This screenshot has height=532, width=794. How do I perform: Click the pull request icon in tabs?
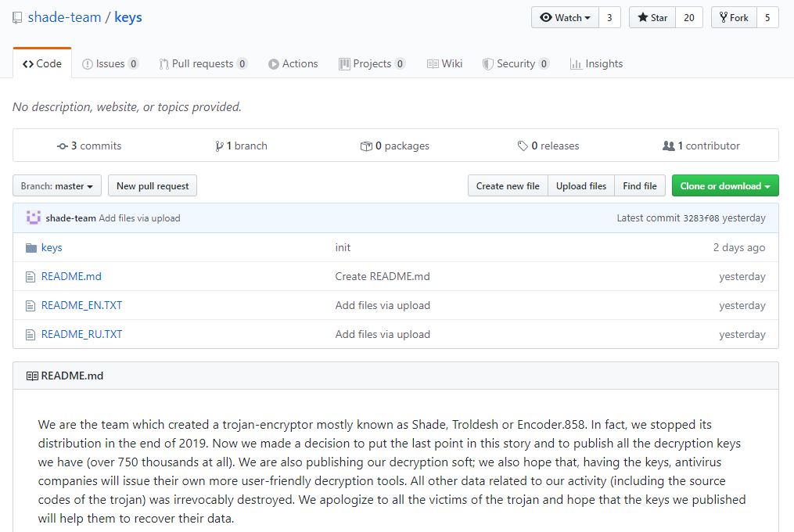coord(163,64)
